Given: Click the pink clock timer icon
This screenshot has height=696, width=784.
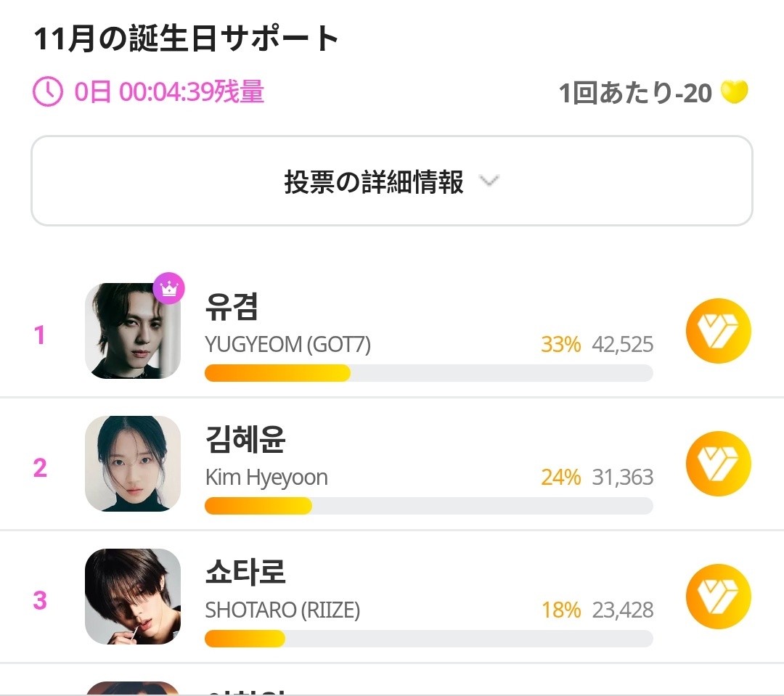Looking at the screenshot, I should point(49,92).
